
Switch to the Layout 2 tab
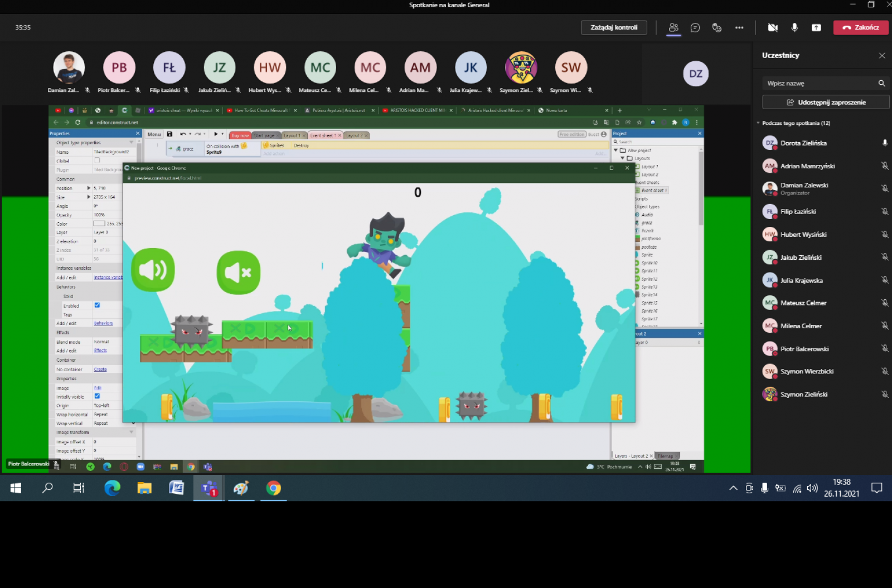tap(356, 135)
